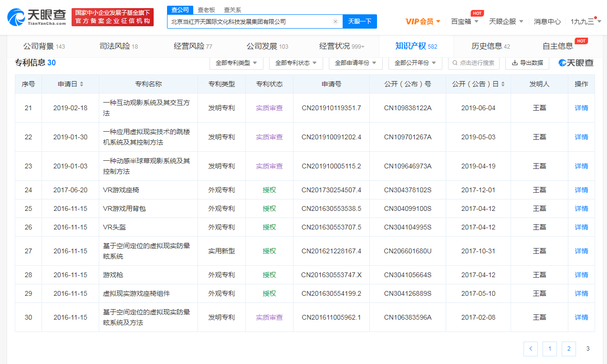This screenshot has width=607, height=364.
Task: Open 详情 for patent row 30
Action: 581,317
